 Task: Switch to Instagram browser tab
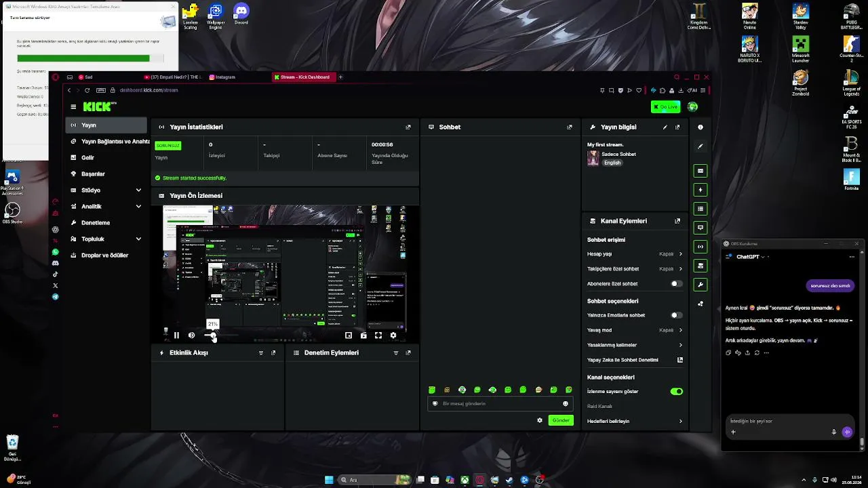click(237, 77)
